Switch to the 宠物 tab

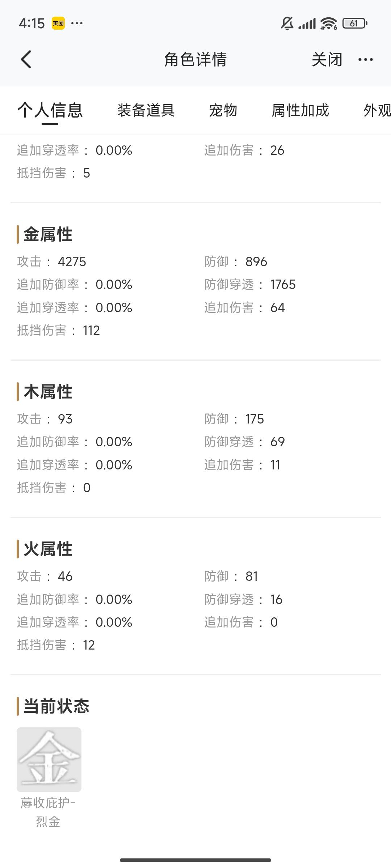click(223, 110)
